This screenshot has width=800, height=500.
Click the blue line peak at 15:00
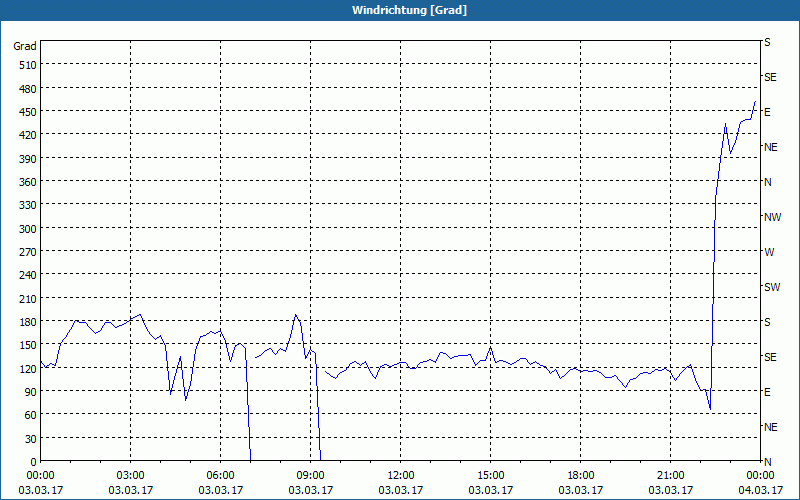(x=490, y=348)
